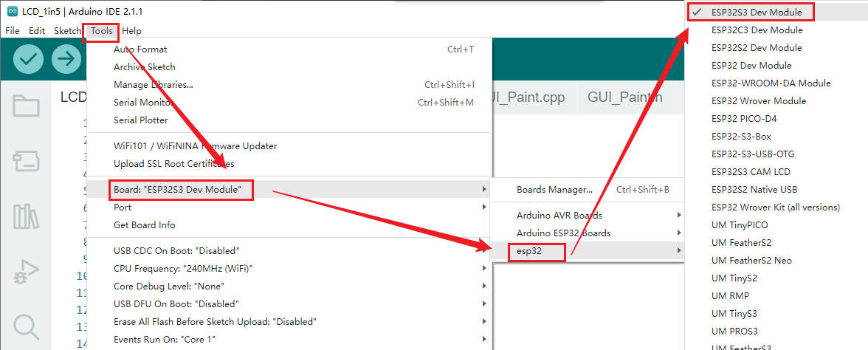This screenshot has width=868, height=350.
Task: Open the Debug sidebar icon
Action: click(26, 272)
